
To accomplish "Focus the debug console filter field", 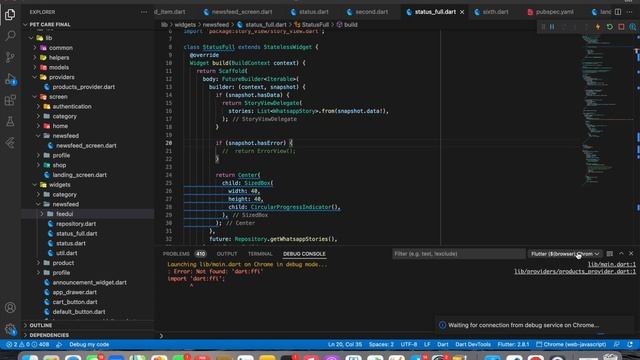I will (459, 254).
